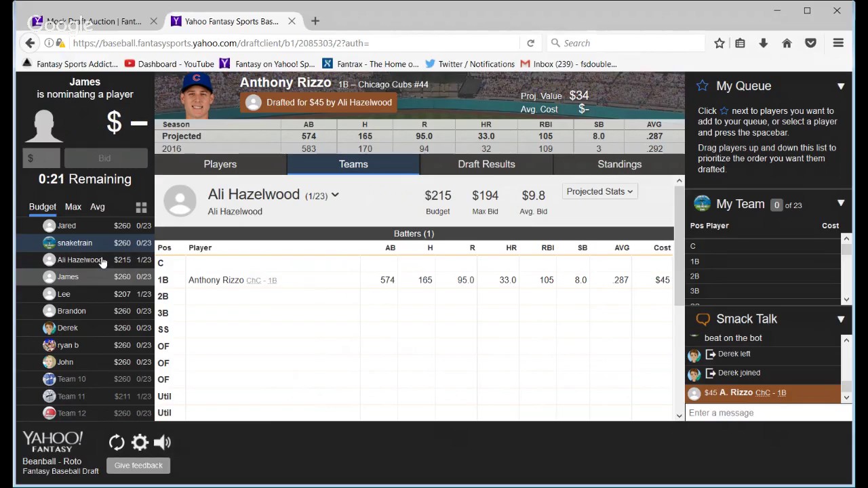Screen dimensions: 868x488
Task: Open Fantrax - The Home o... bookmark
Action: 370,64
